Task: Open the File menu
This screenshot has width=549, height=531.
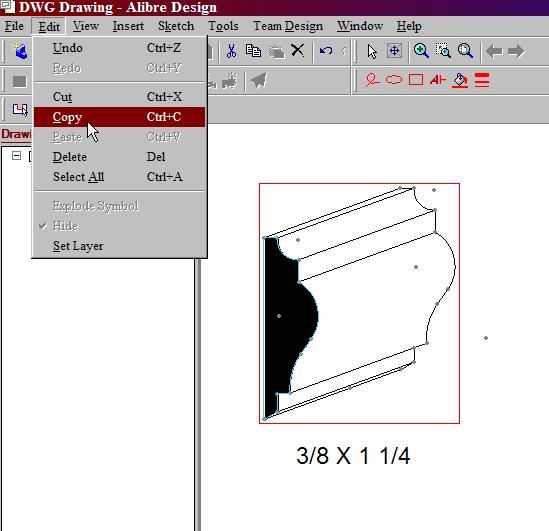Action: (14, 26)
